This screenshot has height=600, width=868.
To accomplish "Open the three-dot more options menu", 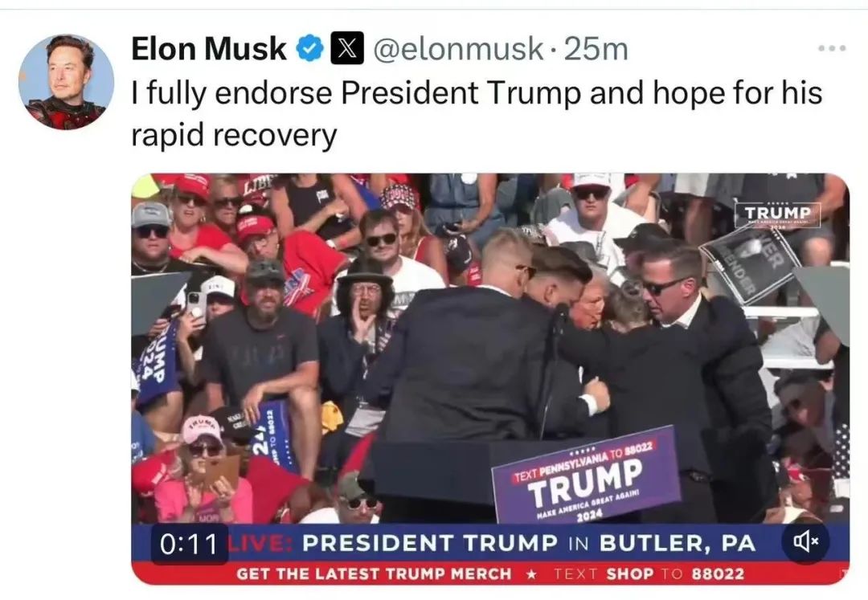I will [832, 49].
